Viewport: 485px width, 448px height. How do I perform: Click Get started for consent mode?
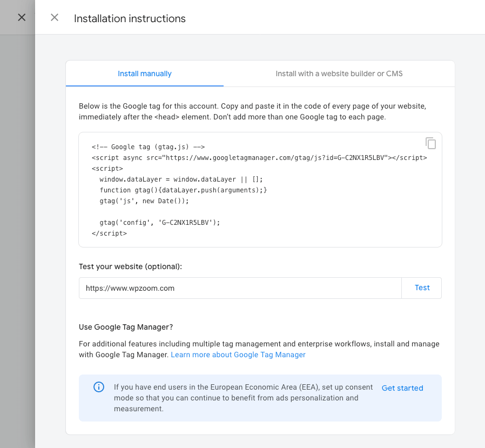tap(402, 388)
